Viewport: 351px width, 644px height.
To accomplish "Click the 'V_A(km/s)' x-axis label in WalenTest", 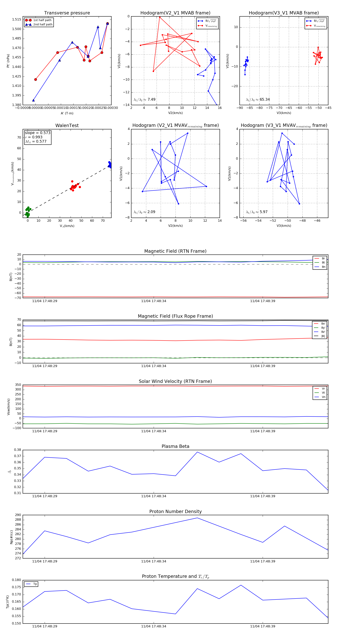I will 67,226.
